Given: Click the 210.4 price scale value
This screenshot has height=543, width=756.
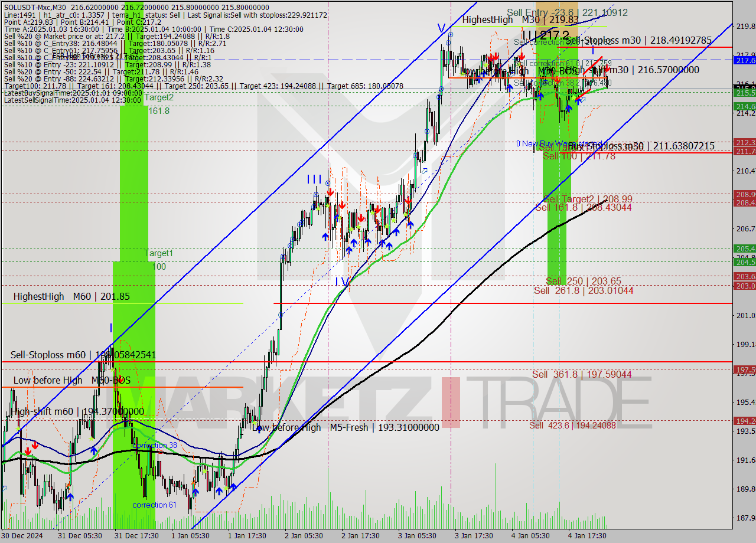Looking at the screenshot, I should click(x=745, y=171).
